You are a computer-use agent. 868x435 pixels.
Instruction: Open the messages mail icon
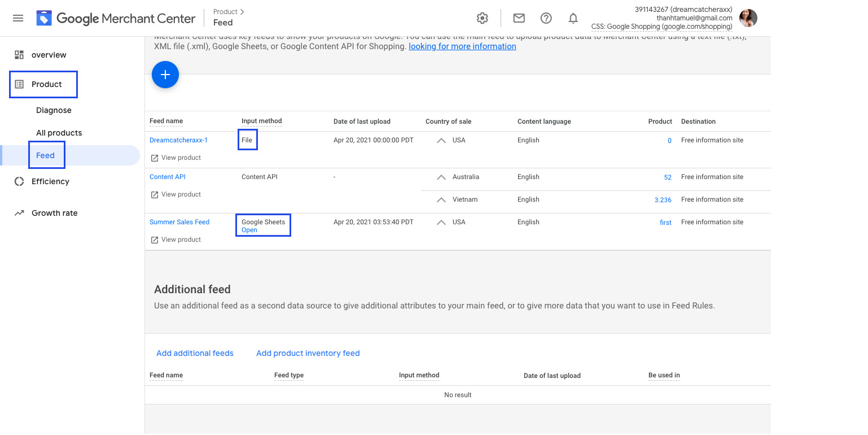click(519, 18)
